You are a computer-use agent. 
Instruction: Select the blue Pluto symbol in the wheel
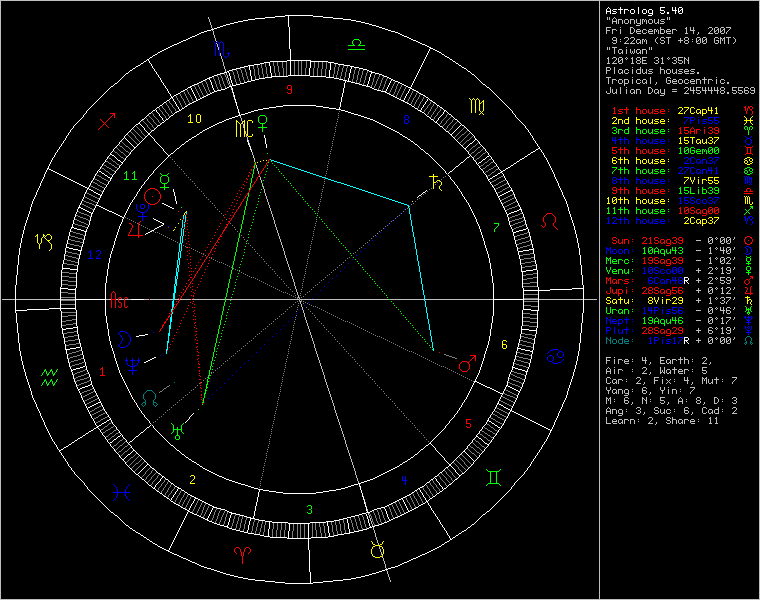point(142,211)
